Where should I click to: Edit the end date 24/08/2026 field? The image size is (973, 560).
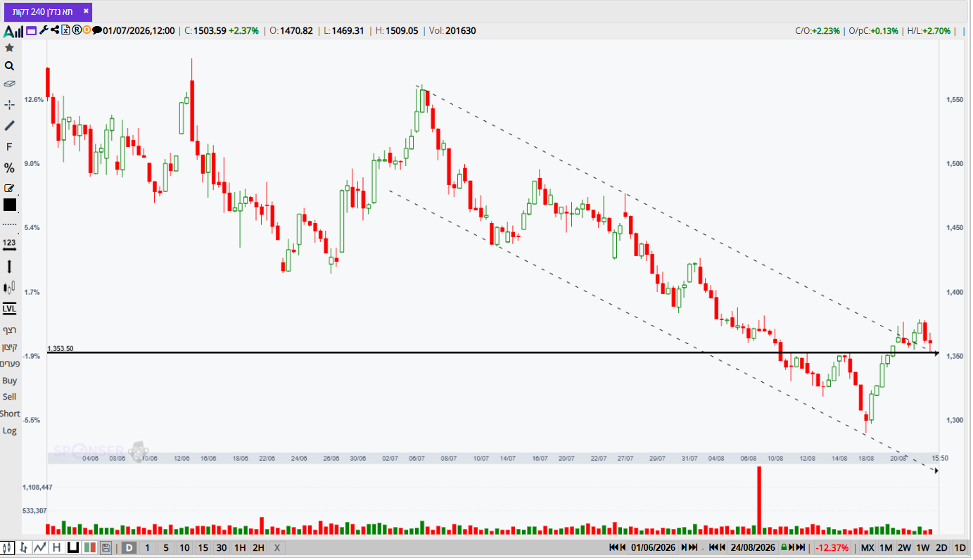click(x=752, y=547)
